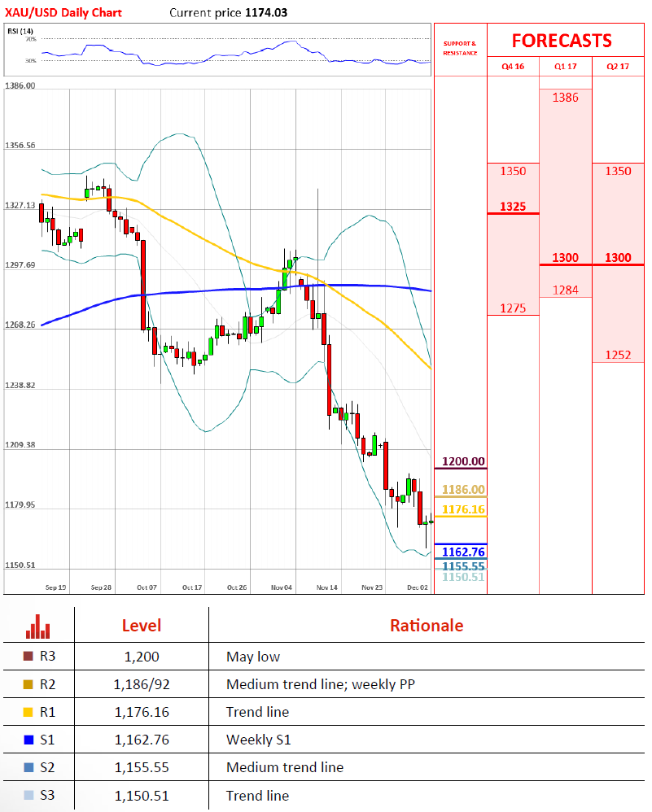Image resolution: width=652 pixels, height=812 pixels.
Task: Click the 1,200 level cell
Action: click(x=142, y=657)
